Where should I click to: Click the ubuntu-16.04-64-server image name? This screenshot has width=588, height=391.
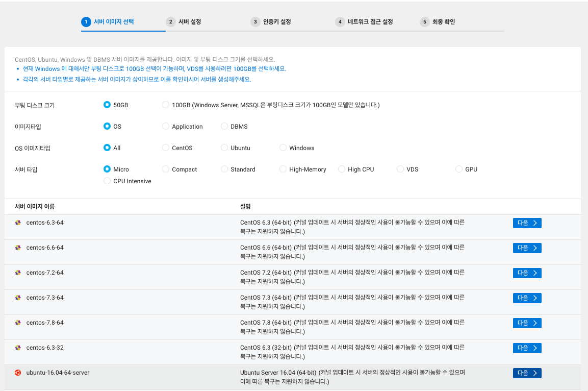58,373
